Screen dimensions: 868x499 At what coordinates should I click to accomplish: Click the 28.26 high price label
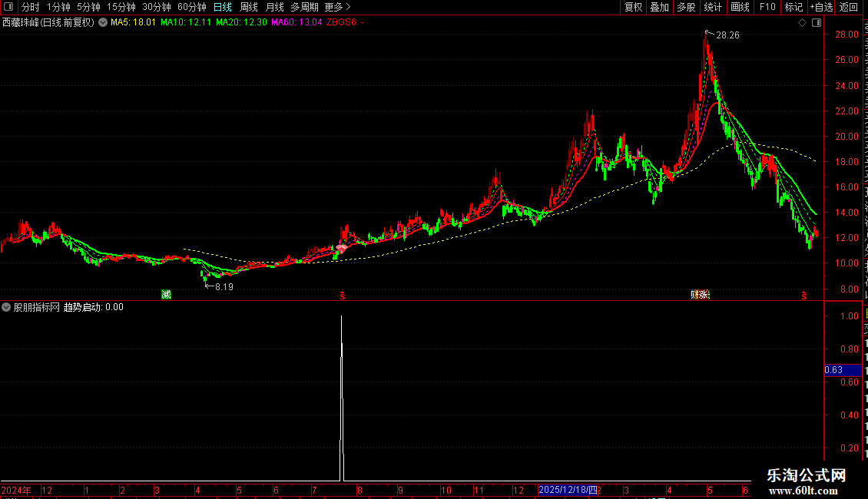[727, 35]
